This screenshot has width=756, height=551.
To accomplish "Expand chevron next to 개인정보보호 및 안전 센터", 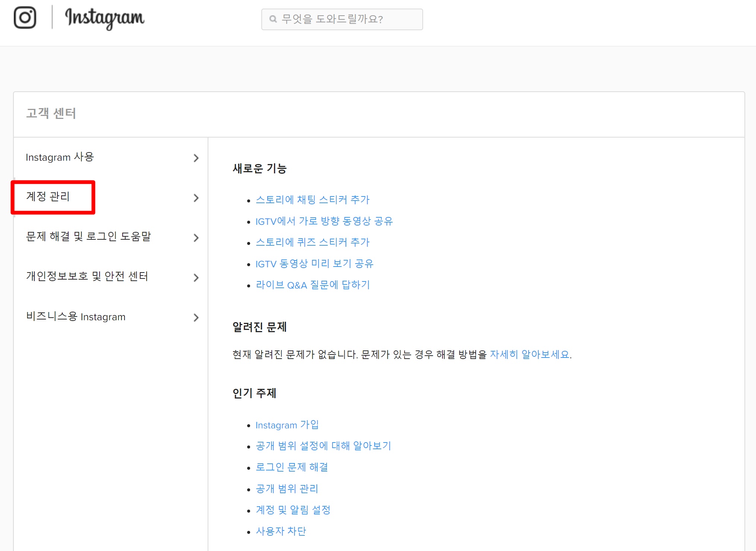I will click(x=196, y=278).
